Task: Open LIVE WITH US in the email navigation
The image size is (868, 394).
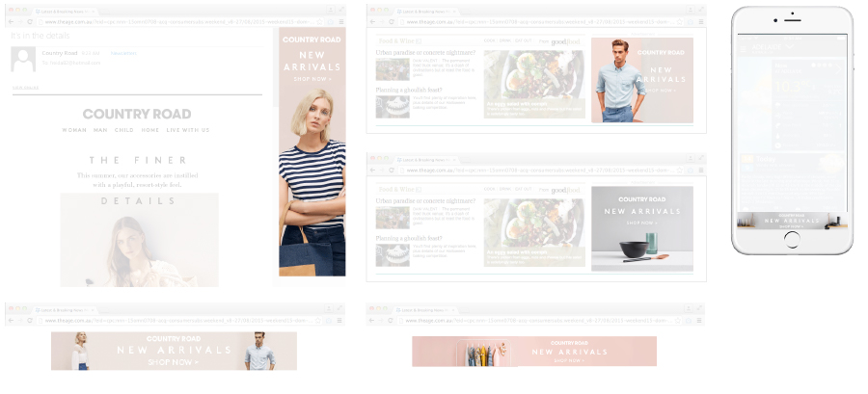Action: [x=188, y=130]
